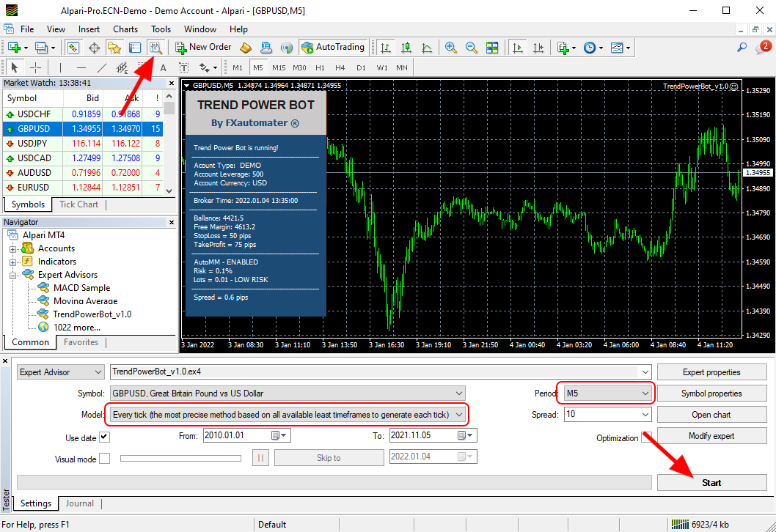Click the Modify expert button
Image resolution: width=776 pixels, height=532 pixels.
711,435
